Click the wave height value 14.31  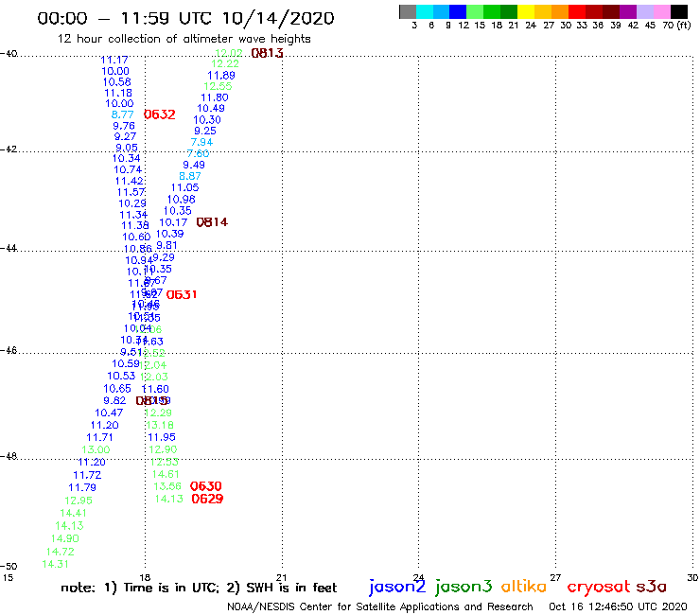[56, 564]
